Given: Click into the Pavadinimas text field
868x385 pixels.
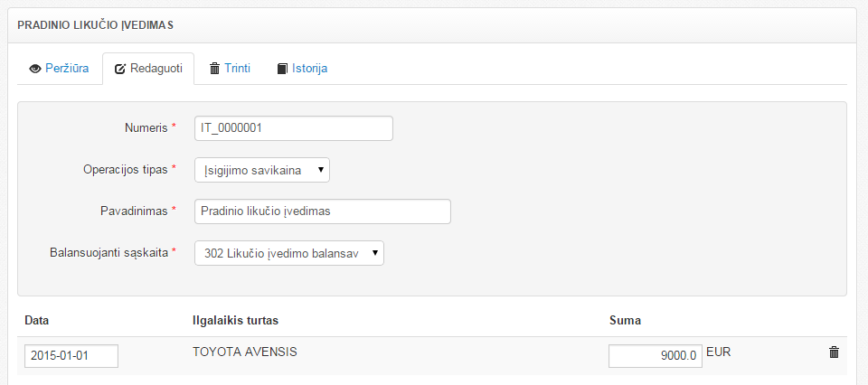Looking at the screenshot, I should (x=322, y=211).
